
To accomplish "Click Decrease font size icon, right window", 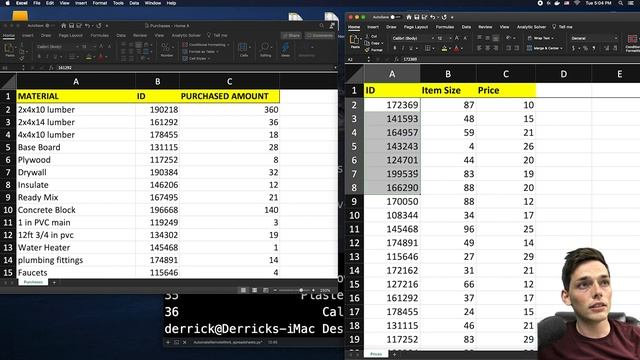I will (465, 38).
